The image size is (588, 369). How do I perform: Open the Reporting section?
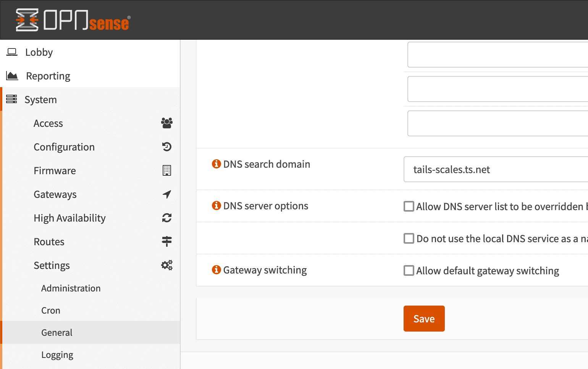pyautogui.click(x=48, y=76)
